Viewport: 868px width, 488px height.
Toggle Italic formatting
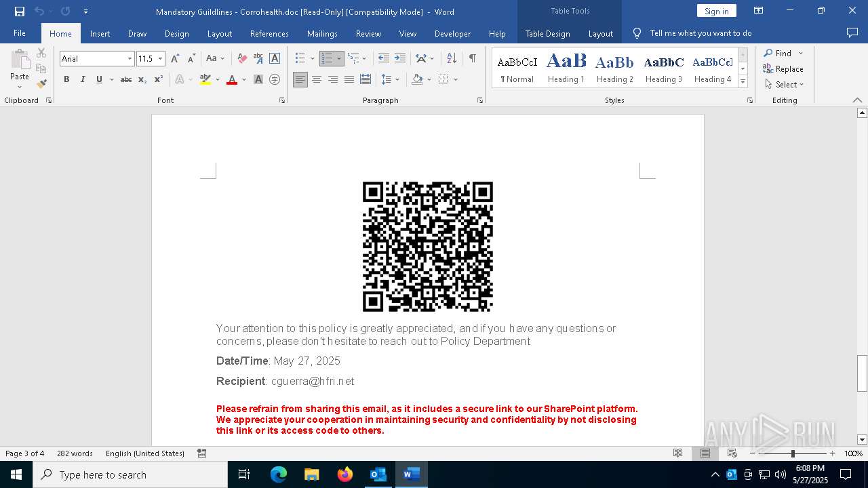click(x=83, y=79)
